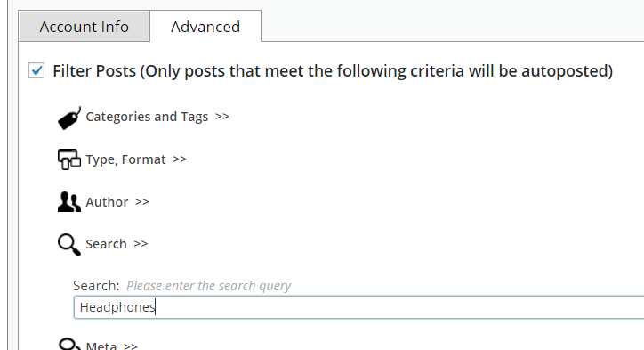The image size is (644, 350).
Task: Switch to the Account Info tab
Action: [x=85, y=27]
